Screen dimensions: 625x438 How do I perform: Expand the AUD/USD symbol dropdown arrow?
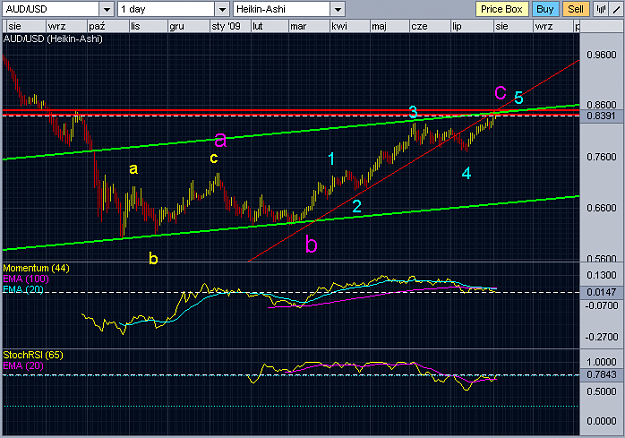click(x=107, y=9)
